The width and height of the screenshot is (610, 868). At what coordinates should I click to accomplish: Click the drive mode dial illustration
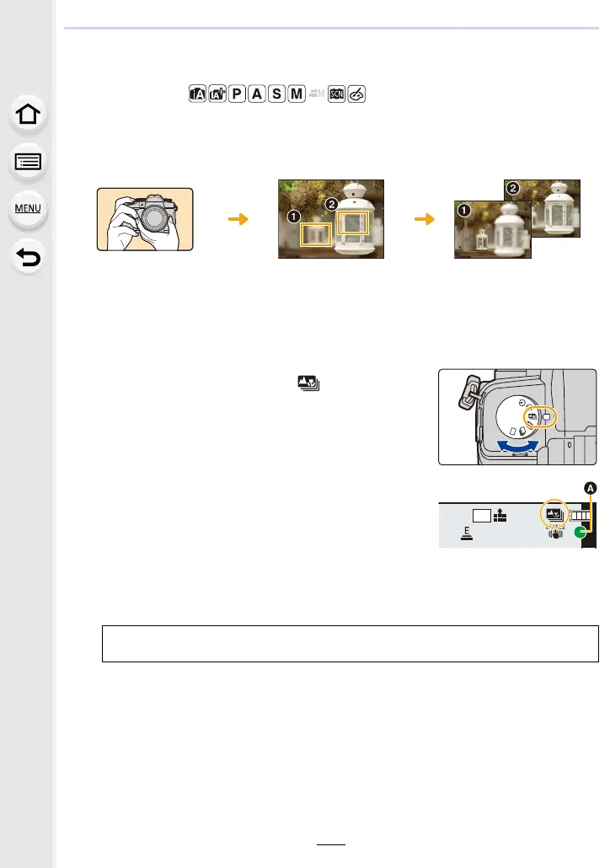(517, 417)
